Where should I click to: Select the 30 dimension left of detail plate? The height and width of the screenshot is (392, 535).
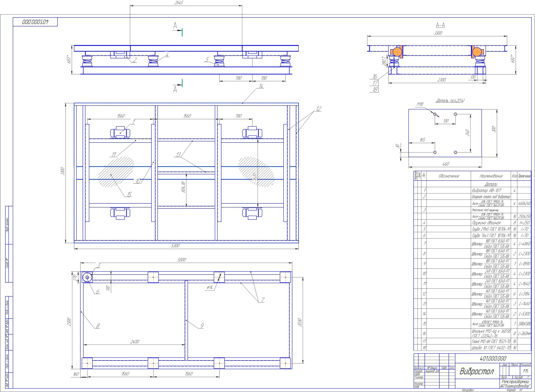click(x=398, y=146)
